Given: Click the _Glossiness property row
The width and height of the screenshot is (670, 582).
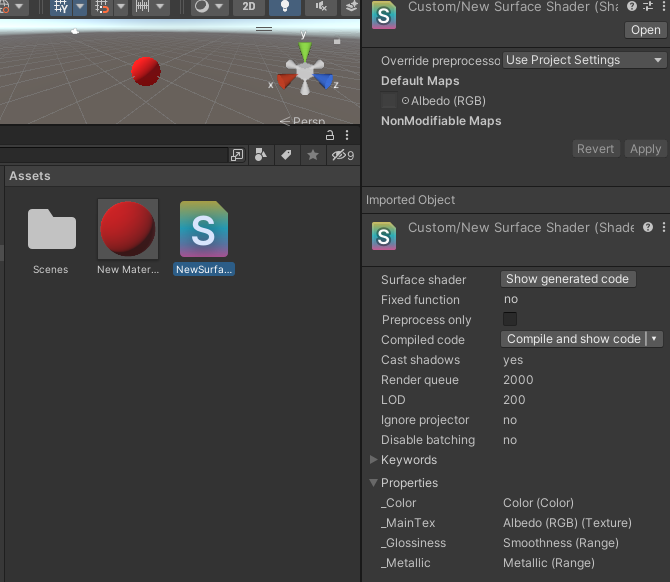Looking at the screenshot, I should pos(515,543).
